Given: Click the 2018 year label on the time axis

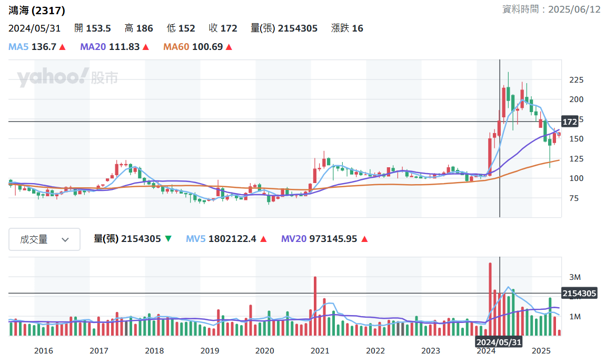Looking at the screenshot, I should (x=154, y=351).
